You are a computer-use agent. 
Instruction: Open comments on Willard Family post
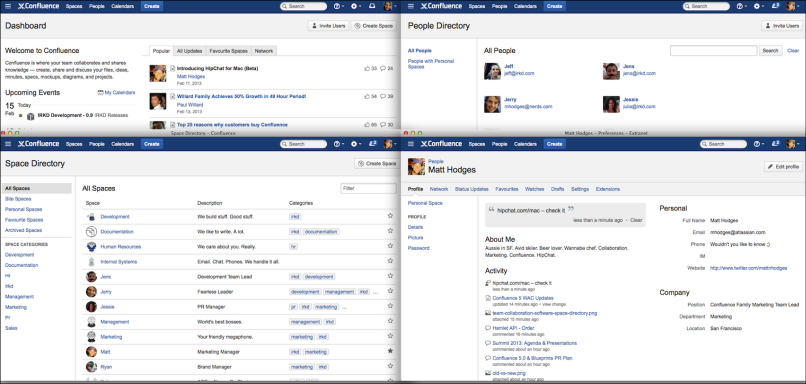point(383,97)
